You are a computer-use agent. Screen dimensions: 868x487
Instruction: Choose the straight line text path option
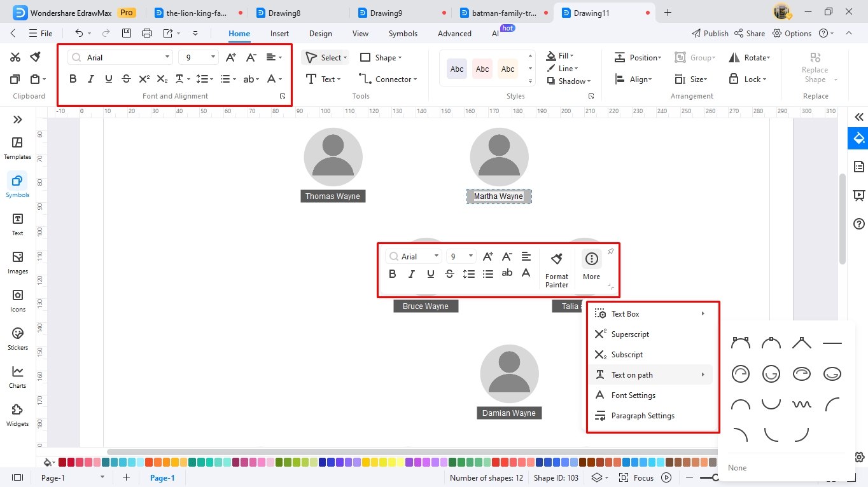tap(832, 343)
